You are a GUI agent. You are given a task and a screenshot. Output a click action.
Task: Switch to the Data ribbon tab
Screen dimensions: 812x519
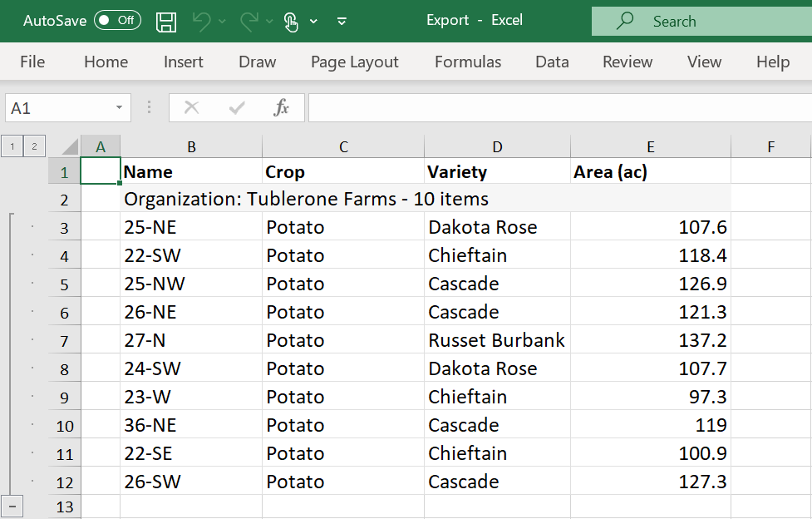pyautogui.click(x=552, y=62)
